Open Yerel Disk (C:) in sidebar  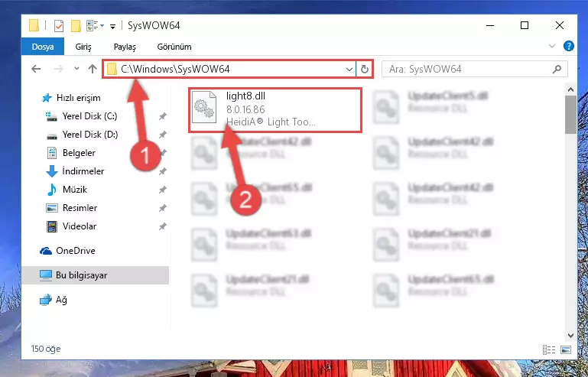(x=89, y=116)
